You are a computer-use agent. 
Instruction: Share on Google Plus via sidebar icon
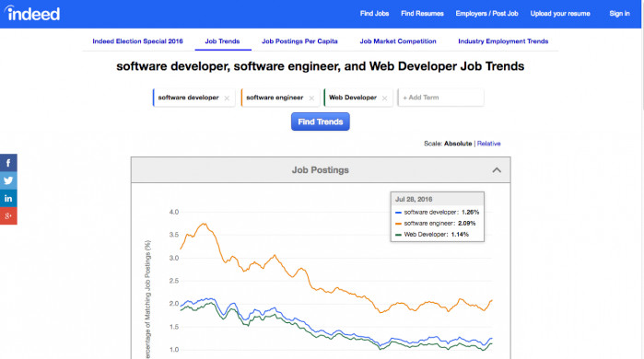tap(8, 215)
